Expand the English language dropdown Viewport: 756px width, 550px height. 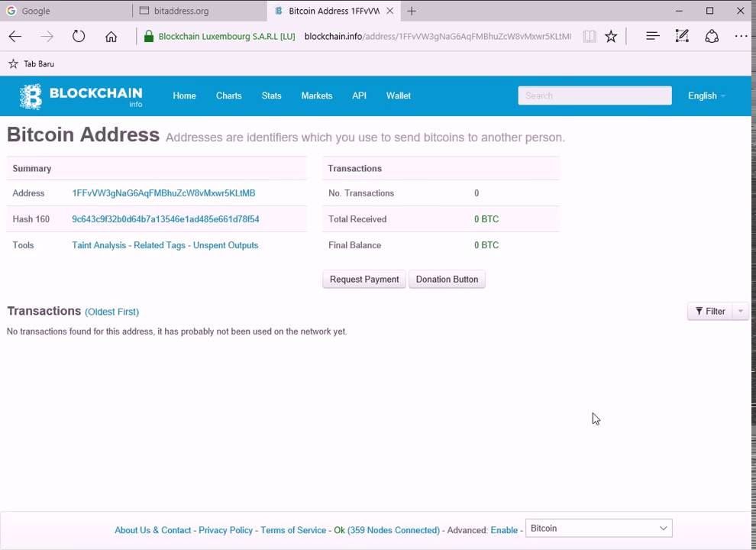[x=706, y=96]
